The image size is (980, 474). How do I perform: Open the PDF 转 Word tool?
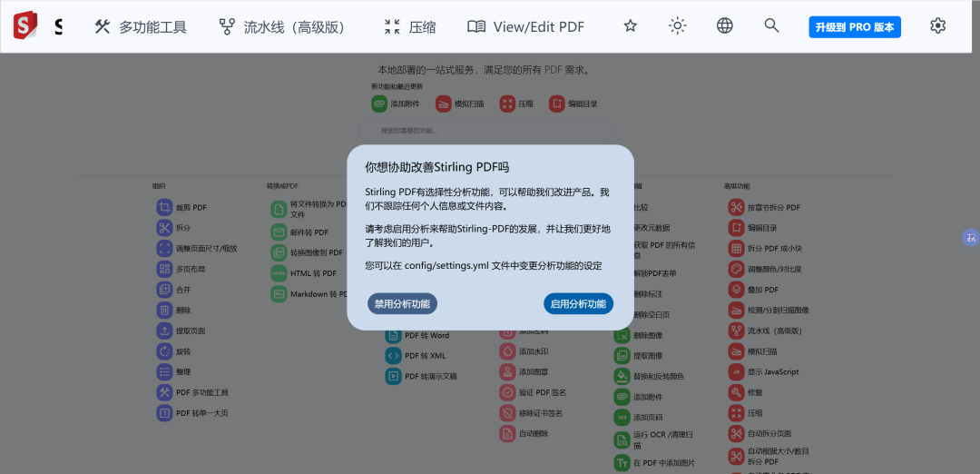point(416,336)
